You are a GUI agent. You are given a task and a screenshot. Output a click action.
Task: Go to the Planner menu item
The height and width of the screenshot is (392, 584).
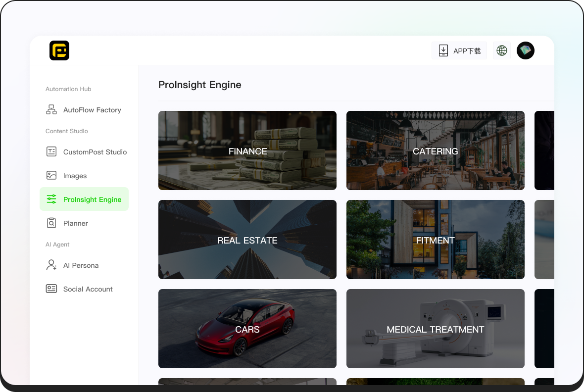[76, 223]
